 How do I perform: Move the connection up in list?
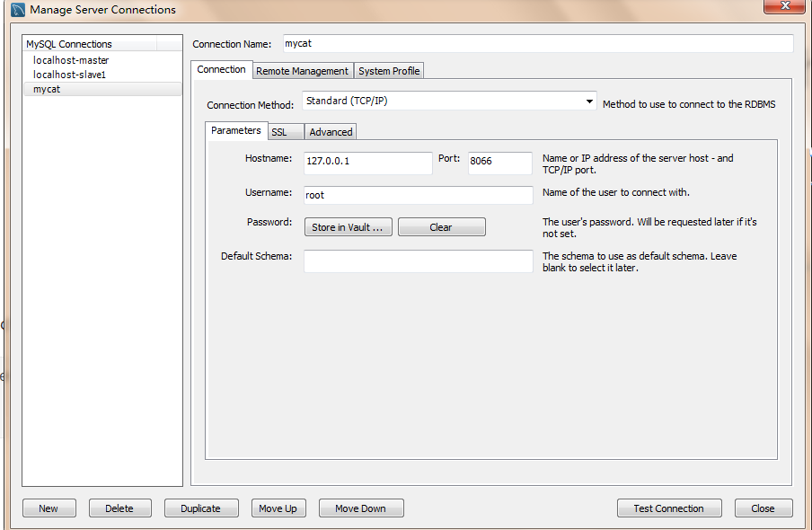click(278, 508)
